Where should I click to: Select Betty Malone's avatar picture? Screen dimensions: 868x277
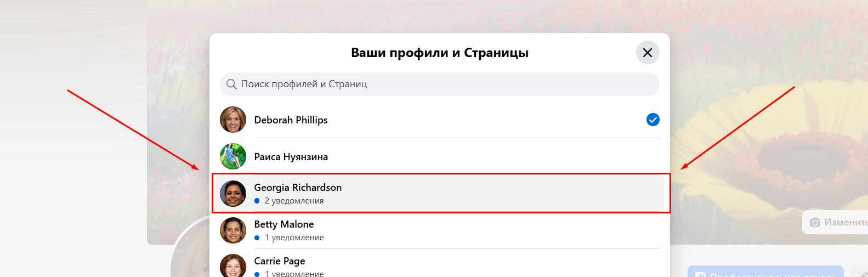233,230
